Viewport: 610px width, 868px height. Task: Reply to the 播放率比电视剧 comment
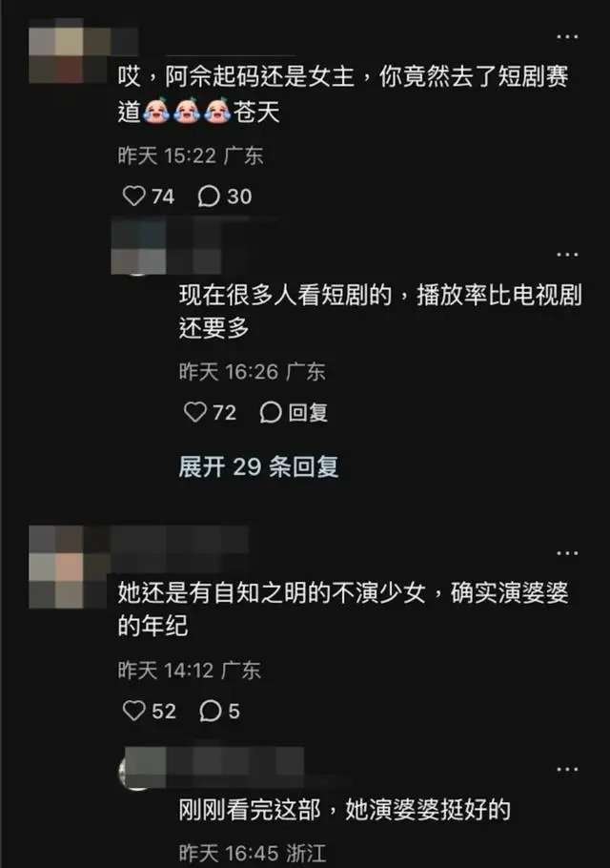294,412
